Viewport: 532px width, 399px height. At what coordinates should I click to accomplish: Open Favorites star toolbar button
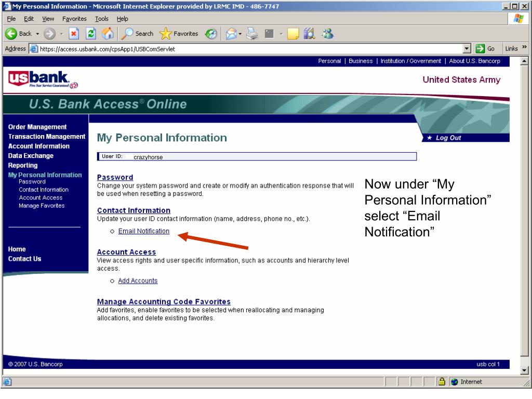(179, 34)
